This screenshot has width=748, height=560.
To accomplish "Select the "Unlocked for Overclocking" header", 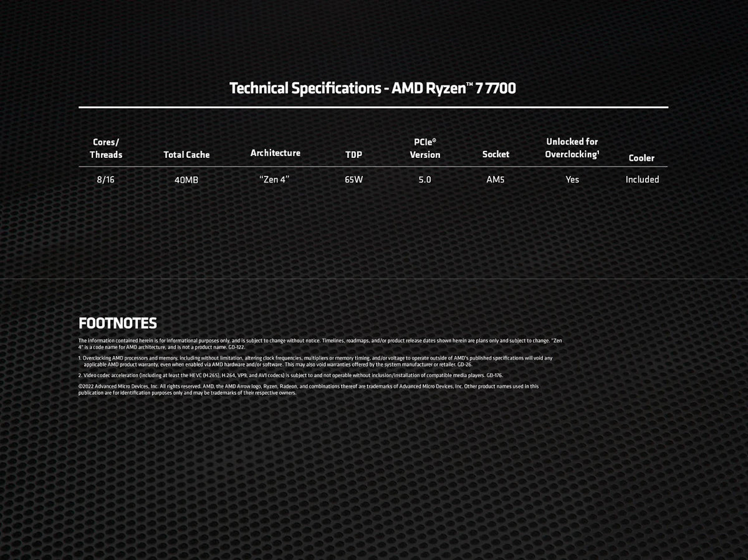I will pos(572,148).
